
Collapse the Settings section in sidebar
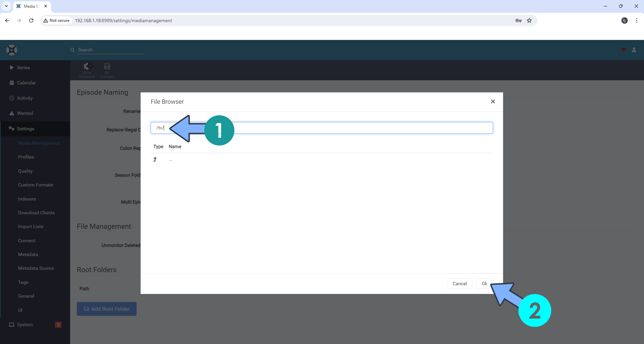coord(26,128)
